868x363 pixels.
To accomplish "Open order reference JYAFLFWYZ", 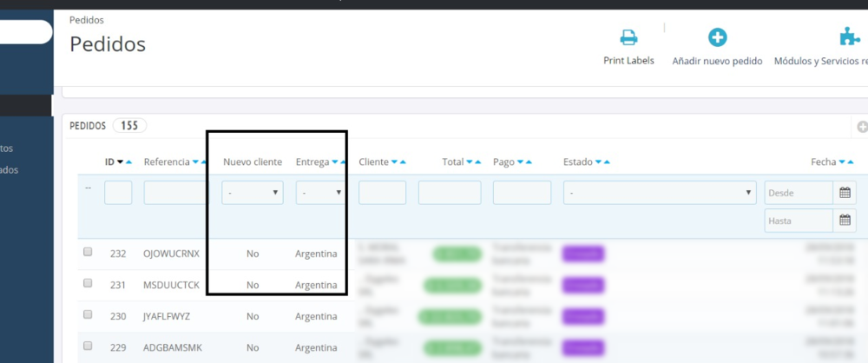I will coord(167,316).
